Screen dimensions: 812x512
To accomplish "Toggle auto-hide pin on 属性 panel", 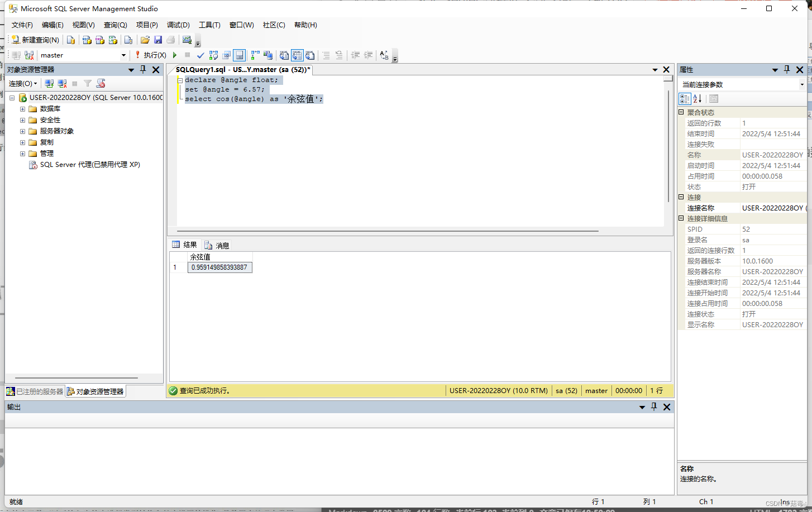I will [x=787, y=70].
